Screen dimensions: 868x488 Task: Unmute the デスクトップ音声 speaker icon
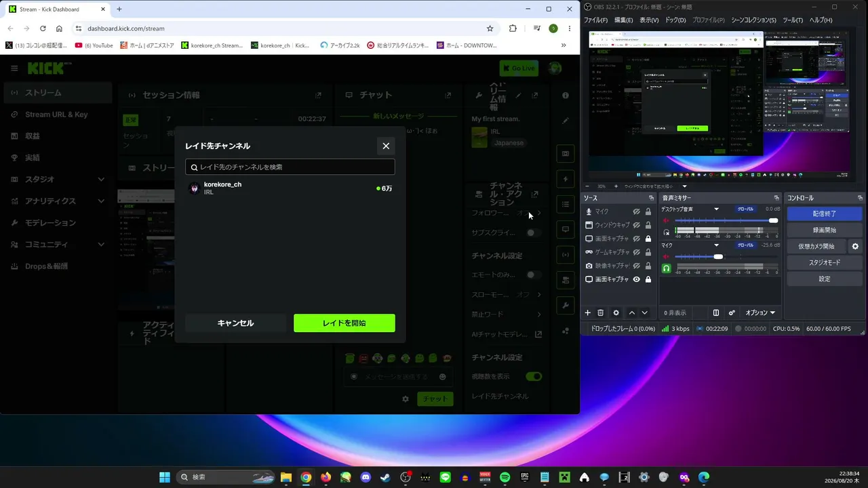(666, 221)
